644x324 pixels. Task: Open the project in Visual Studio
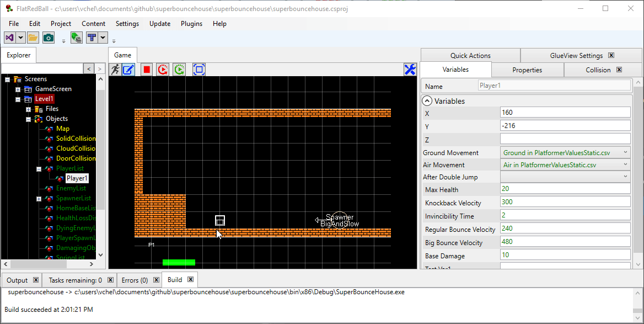click(10, 38)
